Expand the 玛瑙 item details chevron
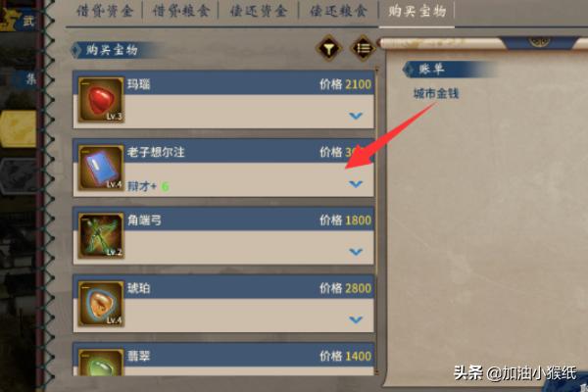 tap(356, 116)
